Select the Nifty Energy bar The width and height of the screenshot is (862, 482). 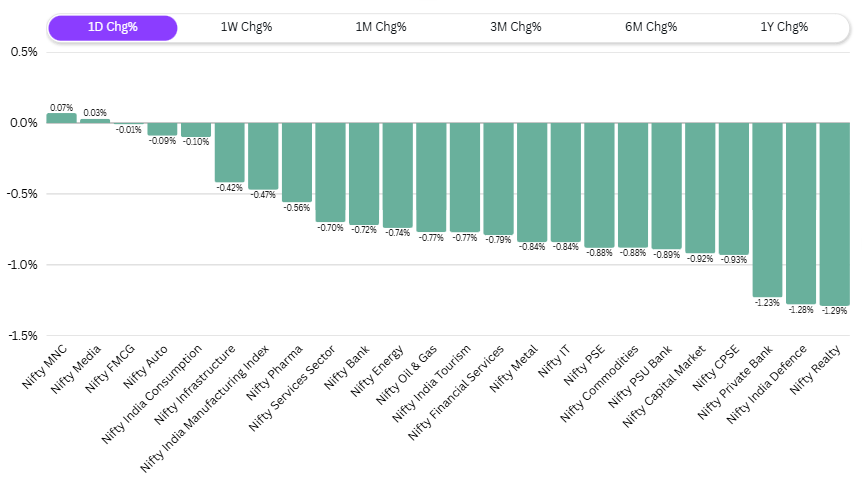tap(397, 175)
